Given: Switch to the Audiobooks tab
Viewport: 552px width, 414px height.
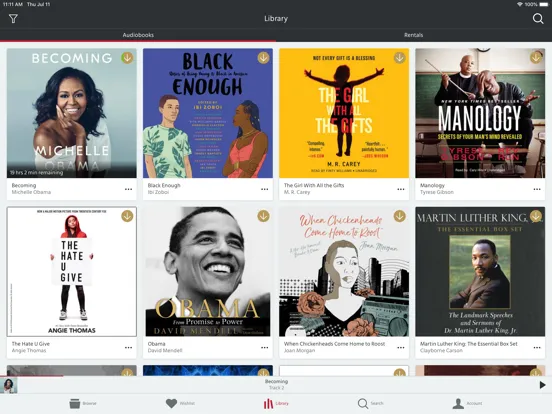Looking at the screenshot, I should point(138,35).
